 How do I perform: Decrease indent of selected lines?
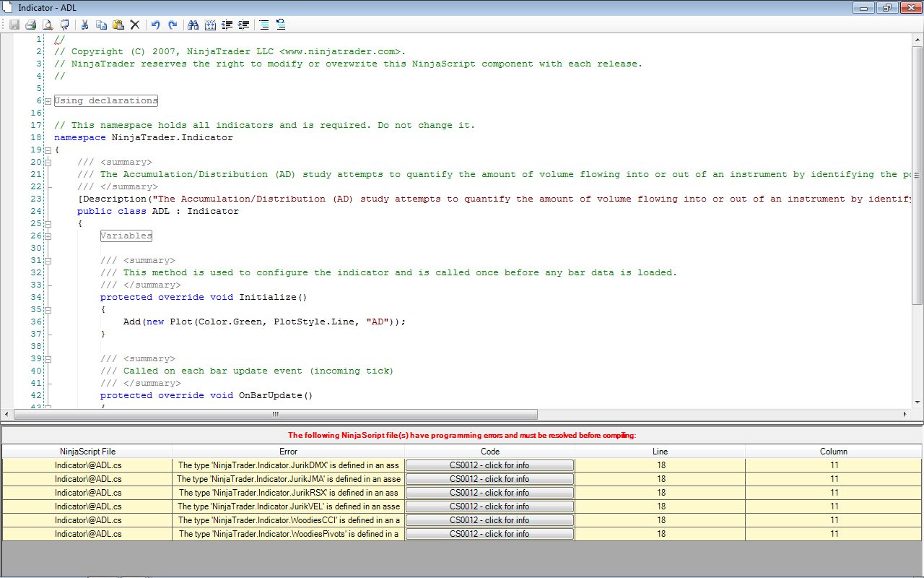[x=227, y=25]
